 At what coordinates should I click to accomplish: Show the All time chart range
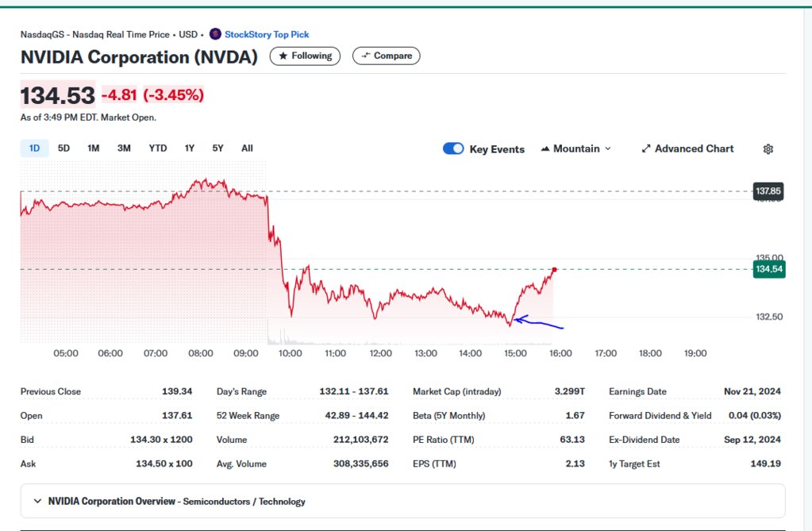click(x=247, y=148)
